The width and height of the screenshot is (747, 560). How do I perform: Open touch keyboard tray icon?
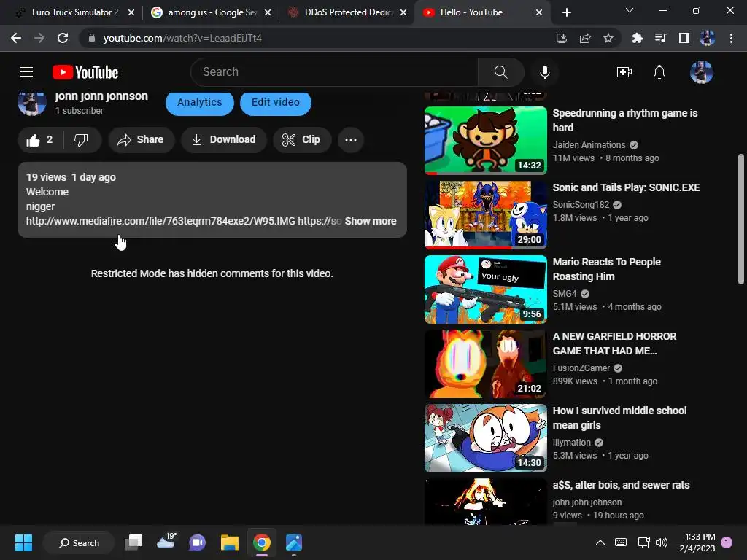pos(621,542)
